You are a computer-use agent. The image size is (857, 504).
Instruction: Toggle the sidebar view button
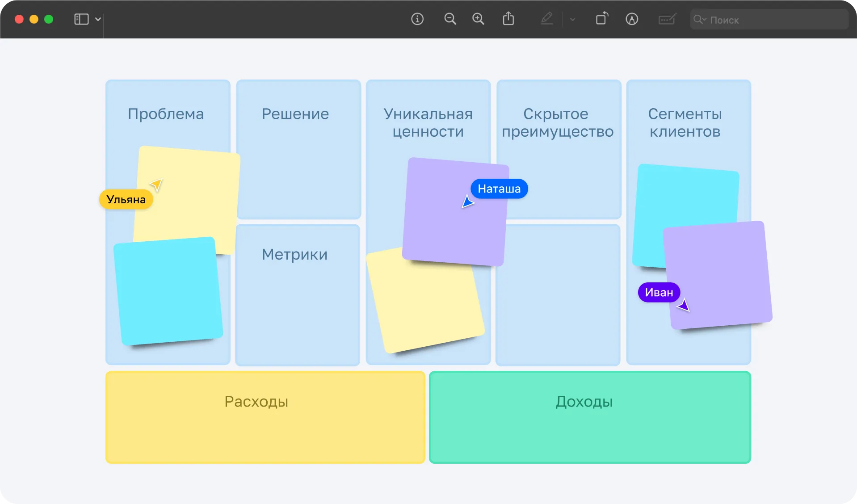[81, 19]
